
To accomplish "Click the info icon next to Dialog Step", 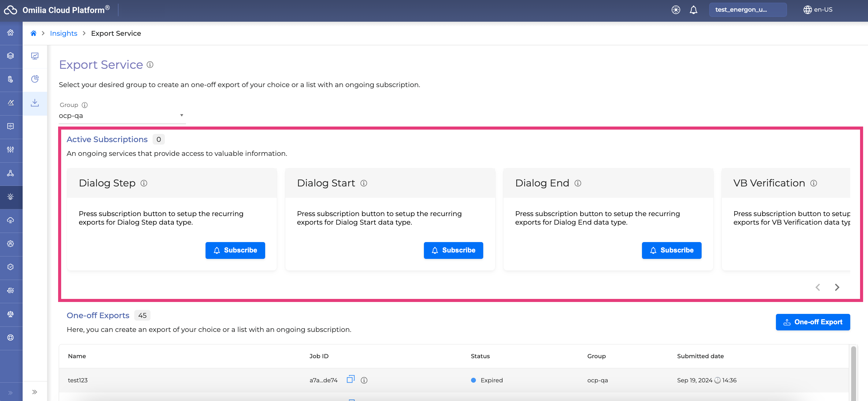I will point(144,183).
